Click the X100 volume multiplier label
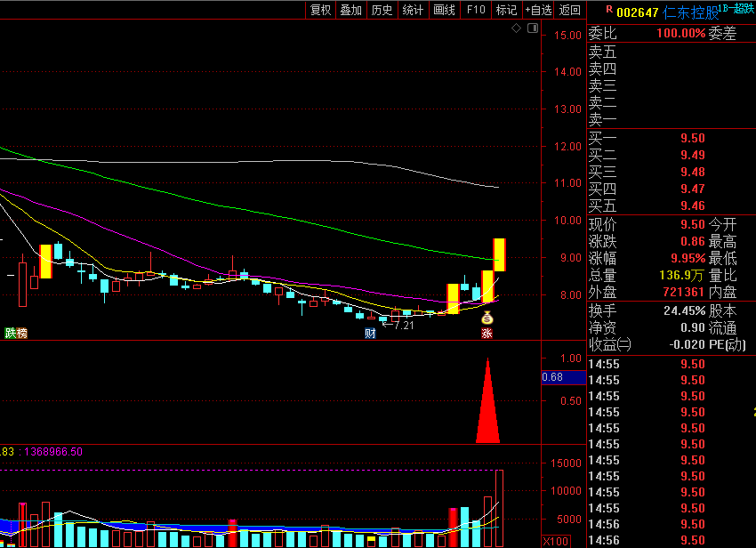This screenshot has width=756, height=548. point(556,541)
